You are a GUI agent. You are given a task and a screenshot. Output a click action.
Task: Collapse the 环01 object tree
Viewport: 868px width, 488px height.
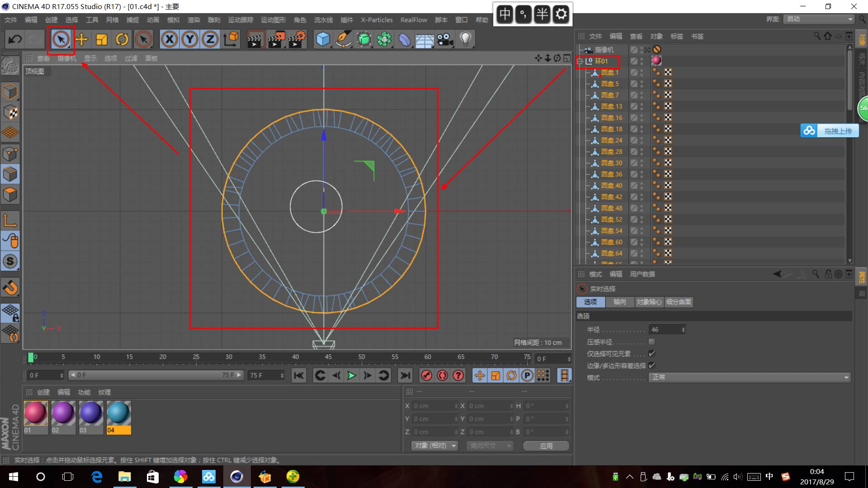(580, 61)
